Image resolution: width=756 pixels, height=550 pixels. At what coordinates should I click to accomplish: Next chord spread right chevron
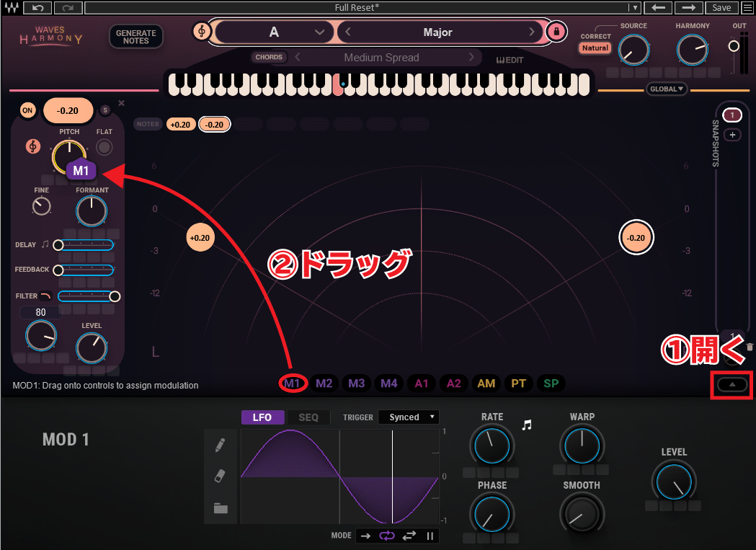pyautogui.click(x=471, y=57)
